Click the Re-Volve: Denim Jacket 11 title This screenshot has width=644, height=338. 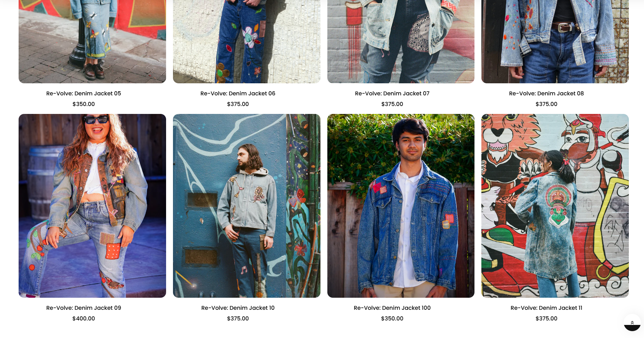pyautogui.click(x=546, y=308)
